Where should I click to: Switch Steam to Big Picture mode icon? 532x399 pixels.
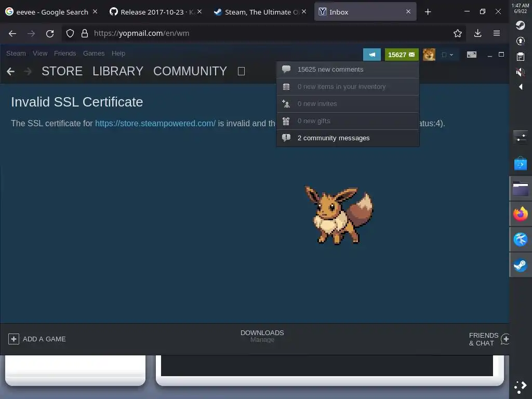pyautogui.click(x=472, y=55)
